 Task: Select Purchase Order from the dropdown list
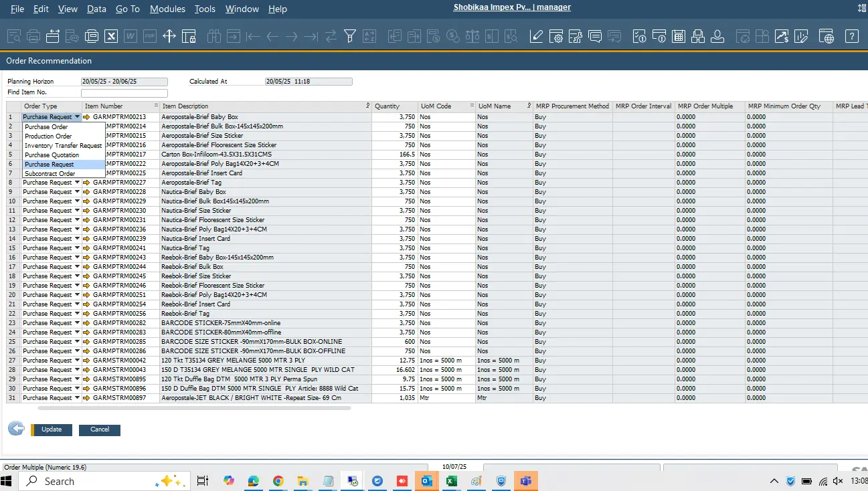[46, 126]
